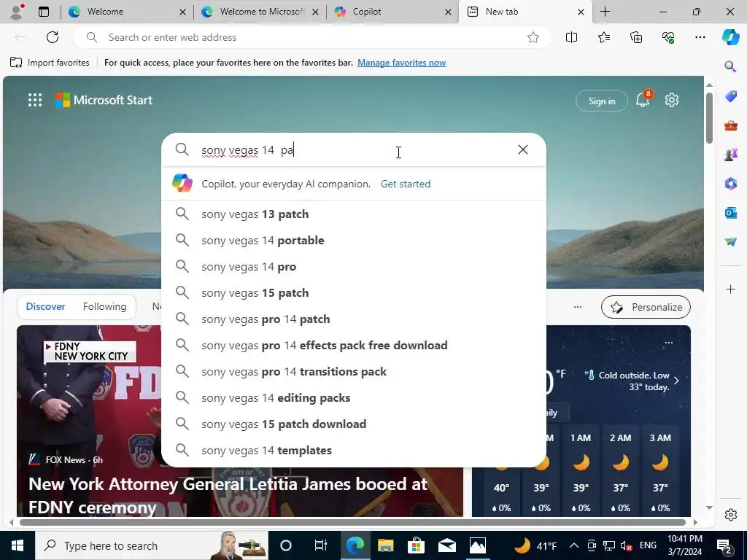The height and width of the screenshot is (560, 747).
Task: Open Task View on taskbar
Action: (321, 545)
